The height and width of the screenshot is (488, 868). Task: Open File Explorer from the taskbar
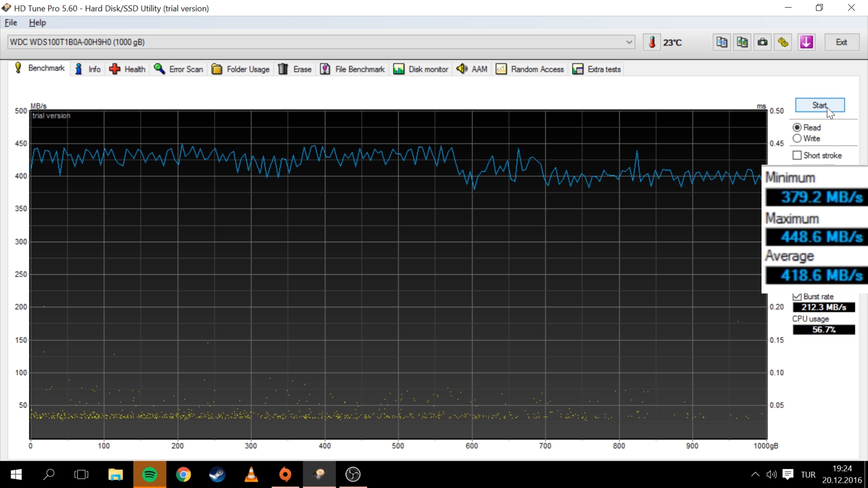pos(116,474)
